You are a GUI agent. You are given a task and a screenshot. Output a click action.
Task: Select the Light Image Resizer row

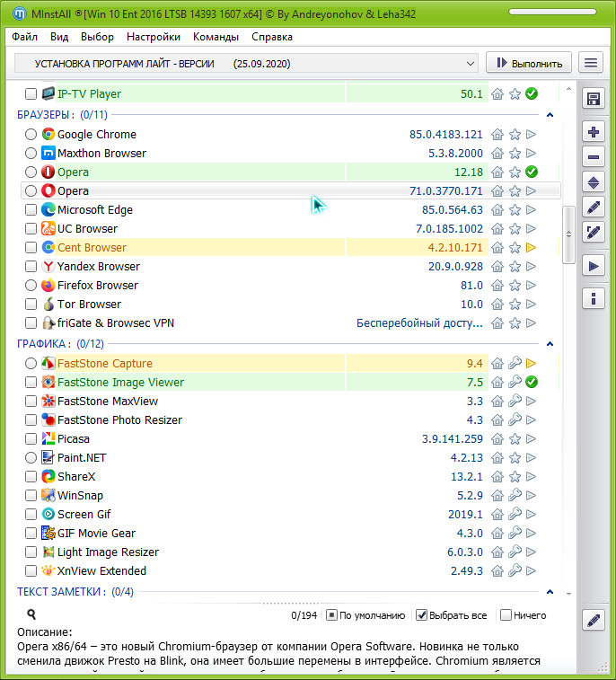[290, 552]
